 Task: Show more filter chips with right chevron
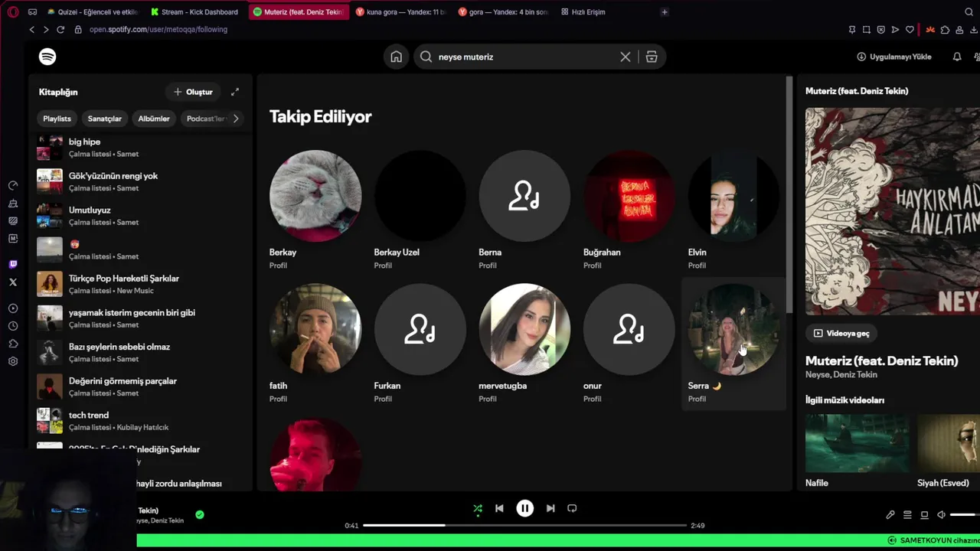[236, 119]
